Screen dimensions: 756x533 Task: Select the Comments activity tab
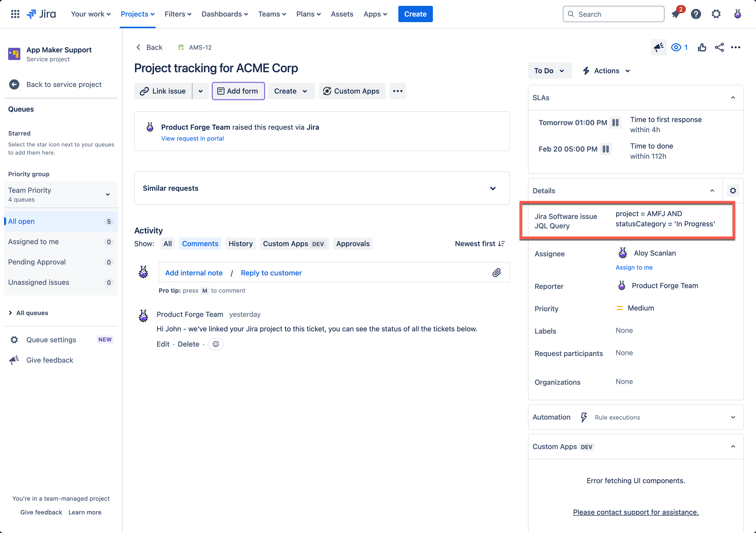tap(200, 244)
